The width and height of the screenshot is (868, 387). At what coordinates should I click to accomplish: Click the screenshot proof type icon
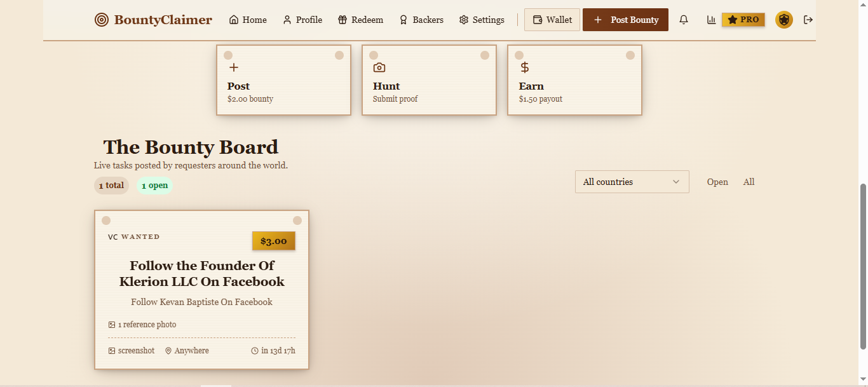(x=112, y=351)
